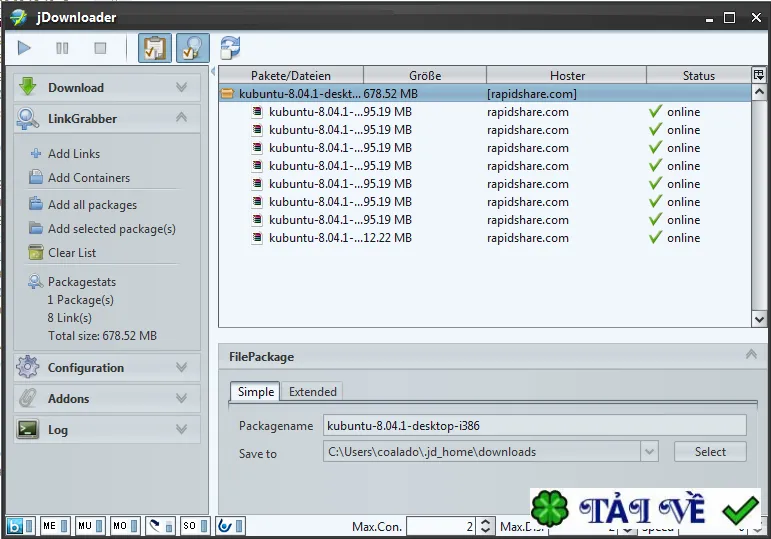Click the 1 Package(s) stat text
This screenshot has width=771, height=539.
(80, 299)
